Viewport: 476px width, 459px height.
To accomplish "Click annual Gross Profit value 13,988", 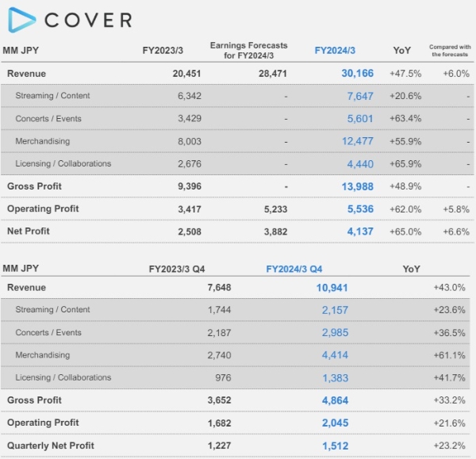I will tap(357, 186).
